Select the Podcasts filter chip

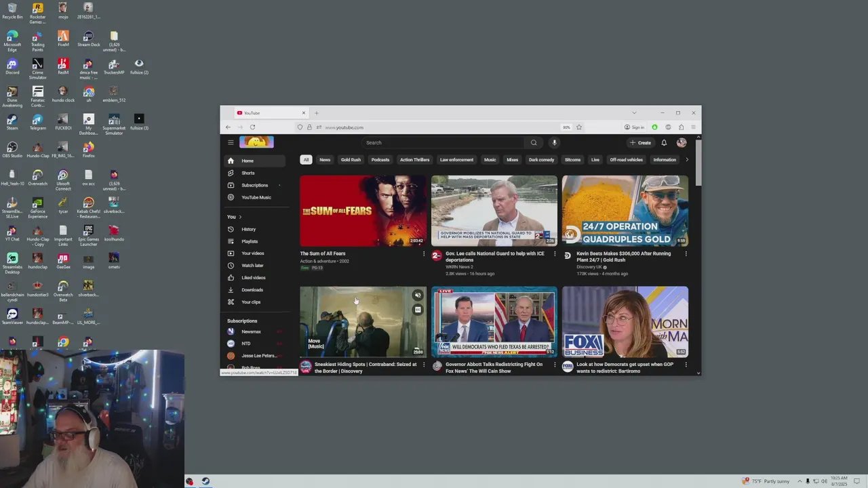tap(380, 160)
